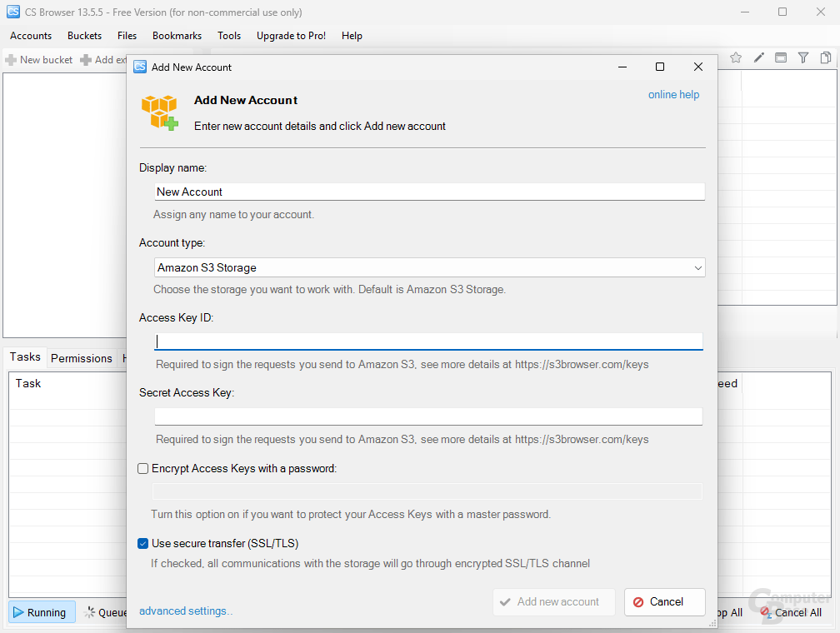
Task: Maximize the CS Browser main window
Action: click(782, 12)
